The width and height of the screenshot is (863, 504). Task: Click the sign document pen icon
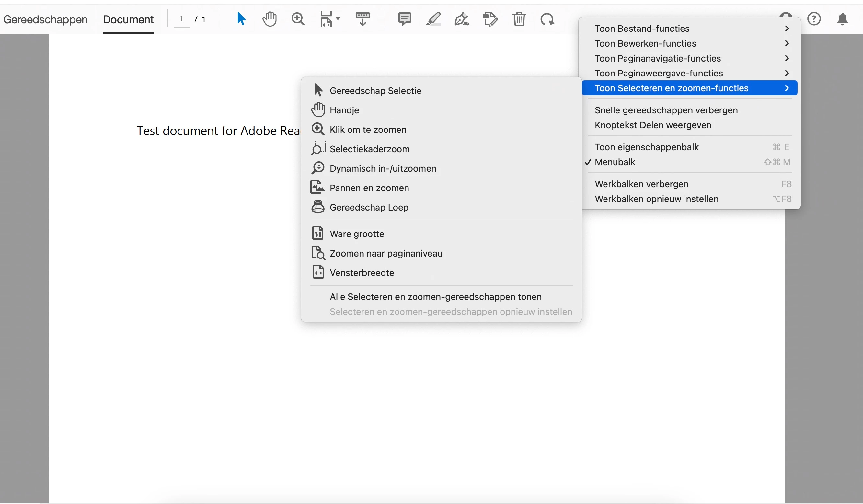tap(461, 19)
